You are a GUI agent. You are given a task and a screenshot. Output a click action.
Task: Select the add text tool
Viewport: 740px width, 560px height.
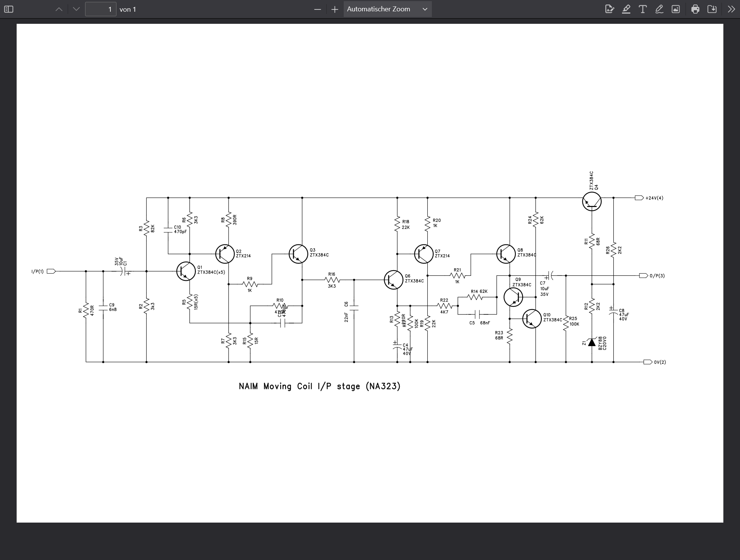(643, 9)
